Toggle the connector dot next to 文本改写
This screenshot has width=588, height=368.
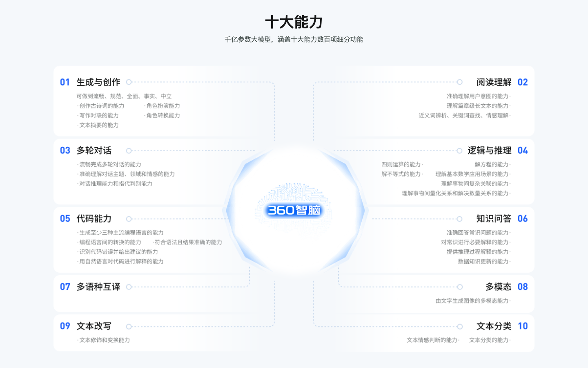128,326
